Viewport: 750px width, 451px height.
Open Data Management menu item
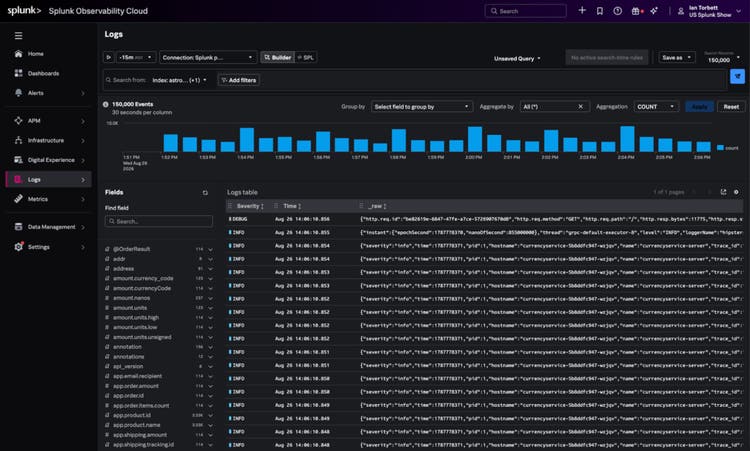pos(49,227)
